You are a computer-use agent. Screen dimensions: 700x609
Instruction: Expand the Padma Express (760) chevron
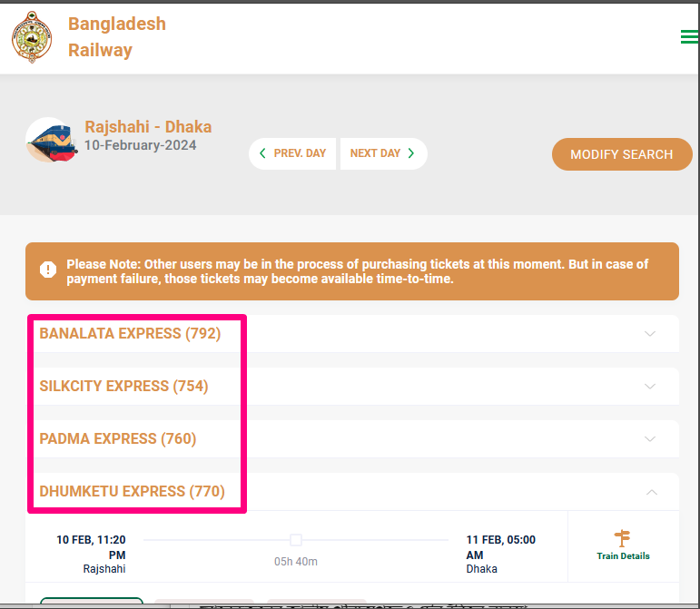pos(650,439)
